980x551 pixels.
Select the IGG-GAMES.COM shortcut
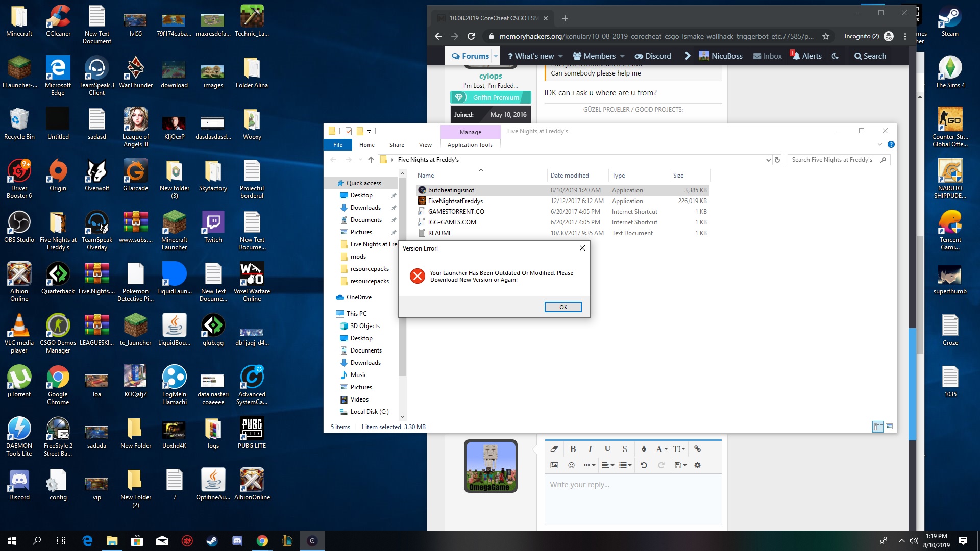(562, 222)
